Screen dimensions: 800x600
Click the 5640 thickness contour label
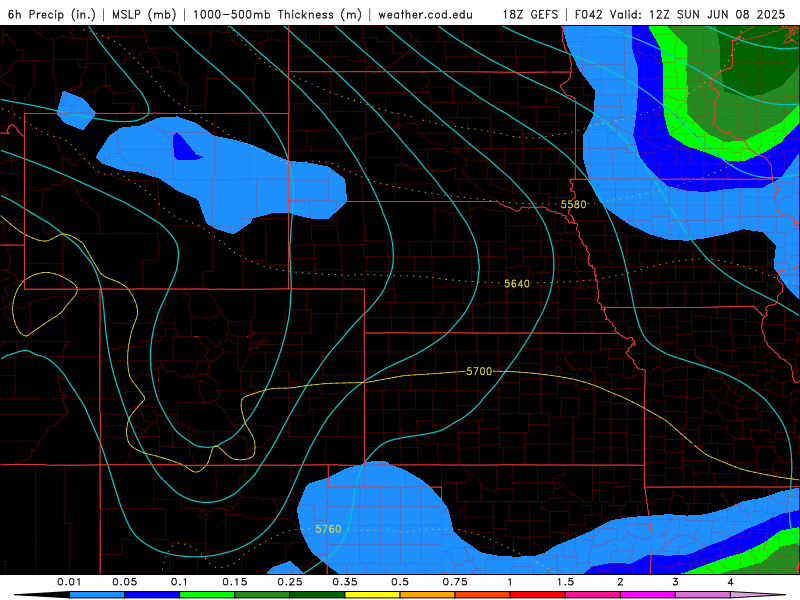tap(517, 284)
